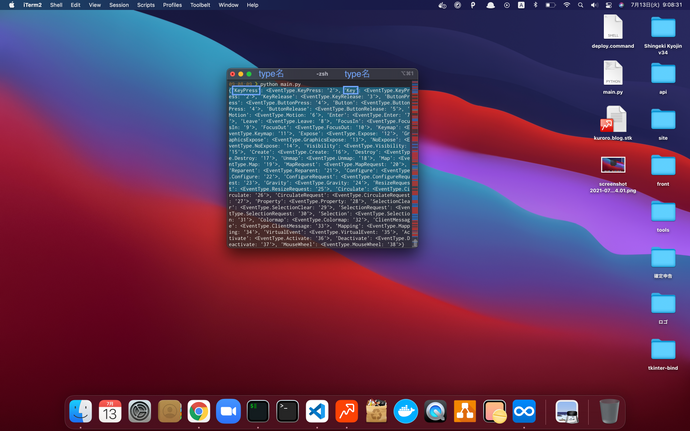The image size is (690, 431).
Task: Open the Apple menu
Action: click(x=12, y=5)
